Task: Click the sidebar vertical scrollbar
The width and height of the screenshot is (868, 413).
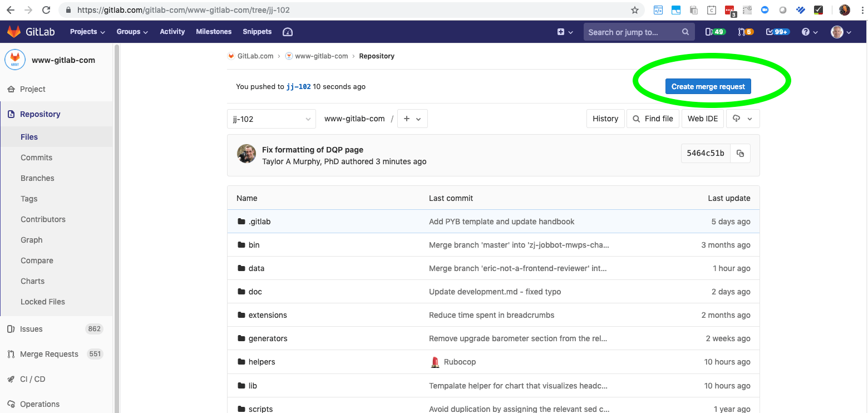Action: coord(117,229)
